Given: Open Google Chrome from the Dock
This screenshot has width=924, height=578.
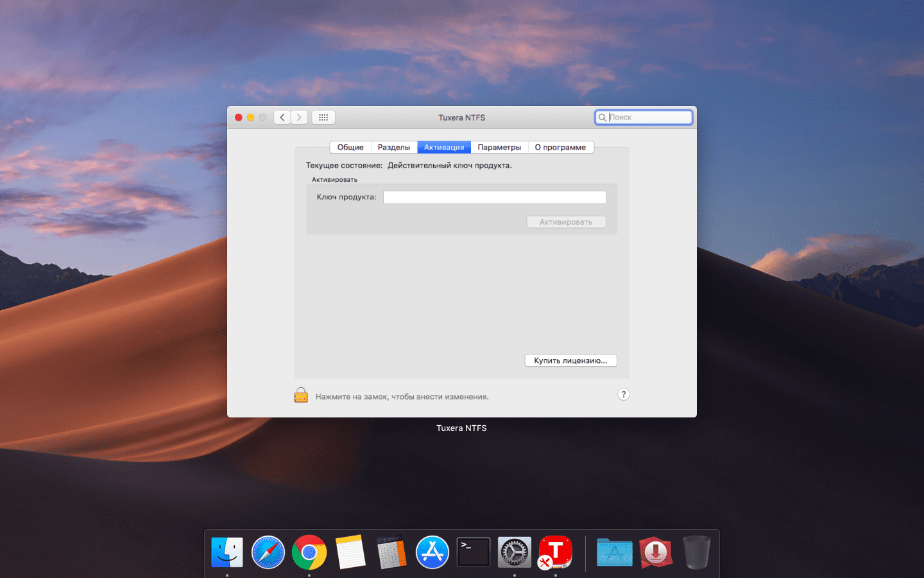Looking at the screenshot, I should click(309, 552).
